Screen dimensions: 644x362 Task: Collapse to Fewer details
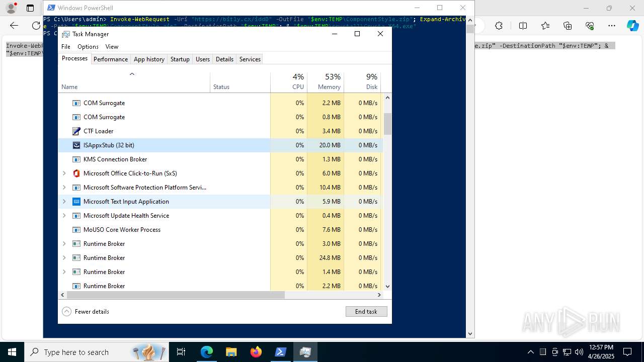(86, 312)
